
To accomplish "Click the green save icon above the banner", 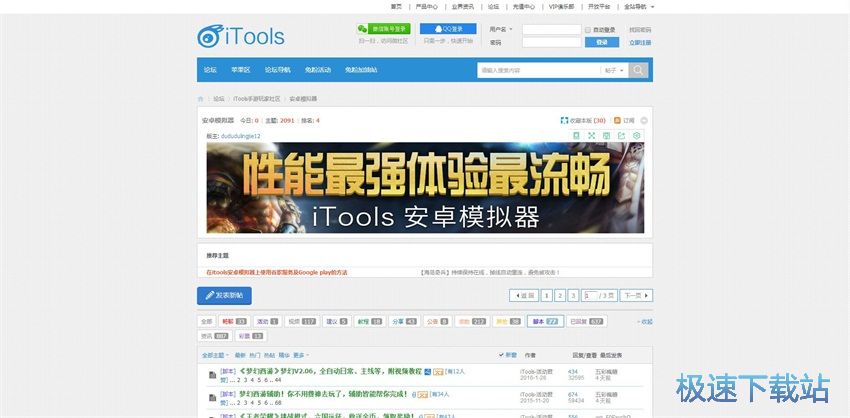I will [607, 136].
